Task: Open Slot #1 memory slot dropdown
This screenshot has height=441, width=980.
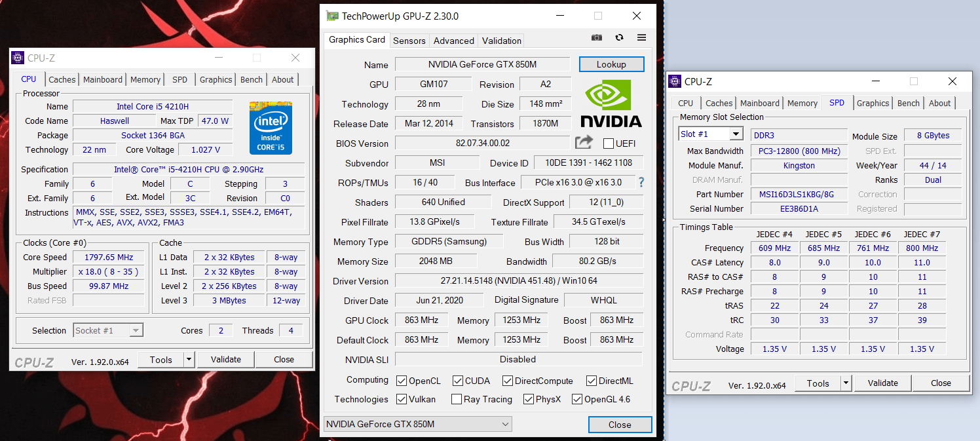Action: click(711, 134)
